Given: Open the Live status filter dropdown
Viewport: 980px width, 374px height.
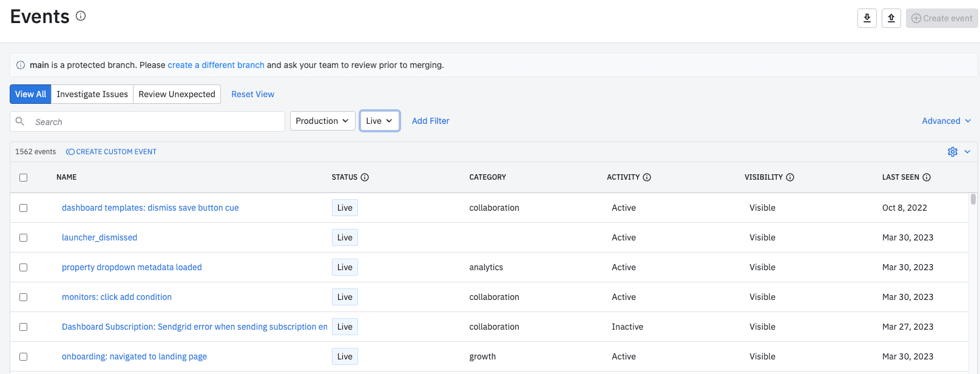Looking at the screenshot, I should tap(379, 121).
